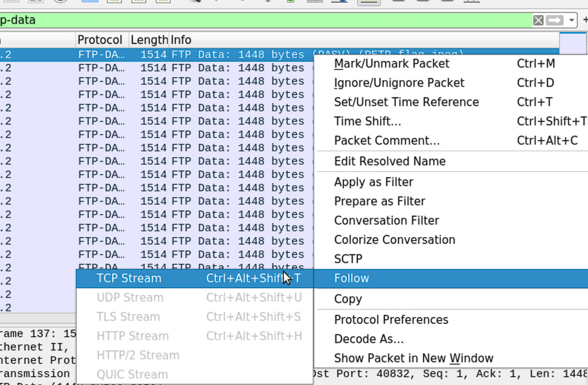Apply the display filter arrow button
Screen dimensions: 588x385
[554, 20]
